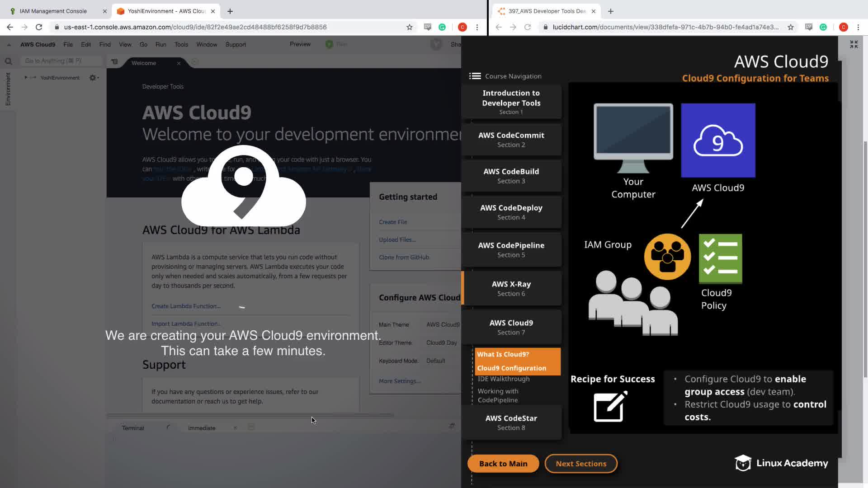Reload the Lucidchart browser page
This screenshot has height=488, width=868.
[528, 27]
